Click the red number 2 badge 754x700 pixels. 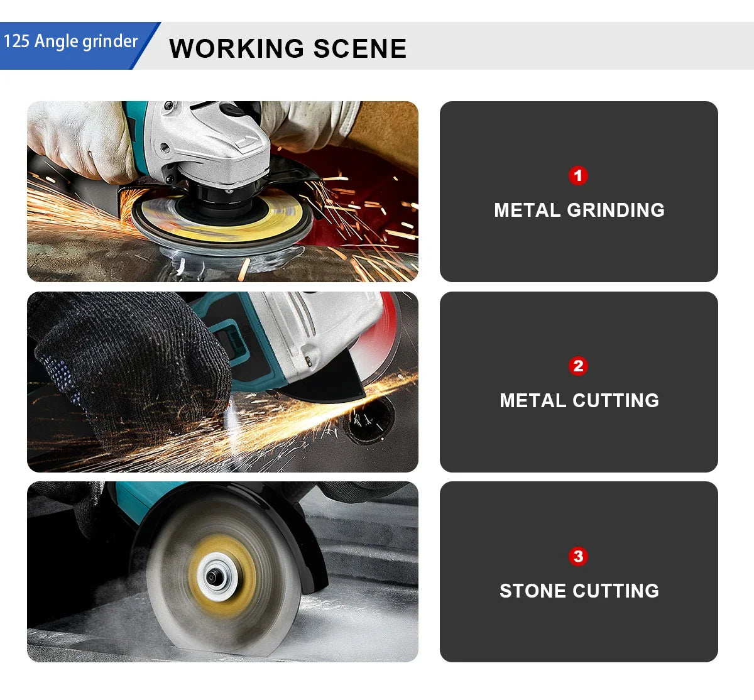point(578,366)
